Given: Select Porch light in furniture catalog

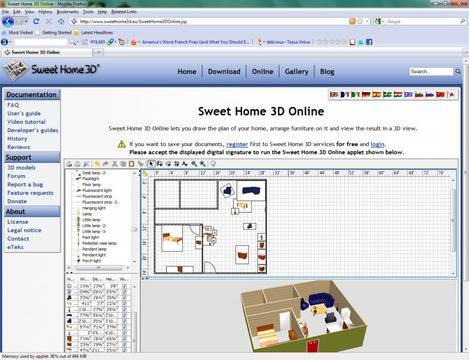Looking at the screenshot, I should [91, 261].
